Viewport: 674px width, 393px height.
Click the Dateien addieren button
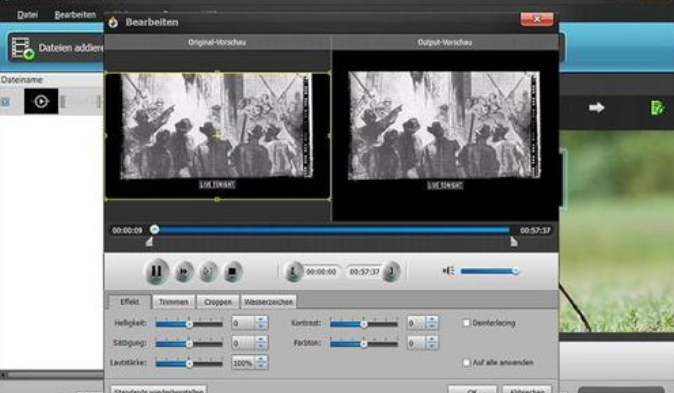pos(56,48)
